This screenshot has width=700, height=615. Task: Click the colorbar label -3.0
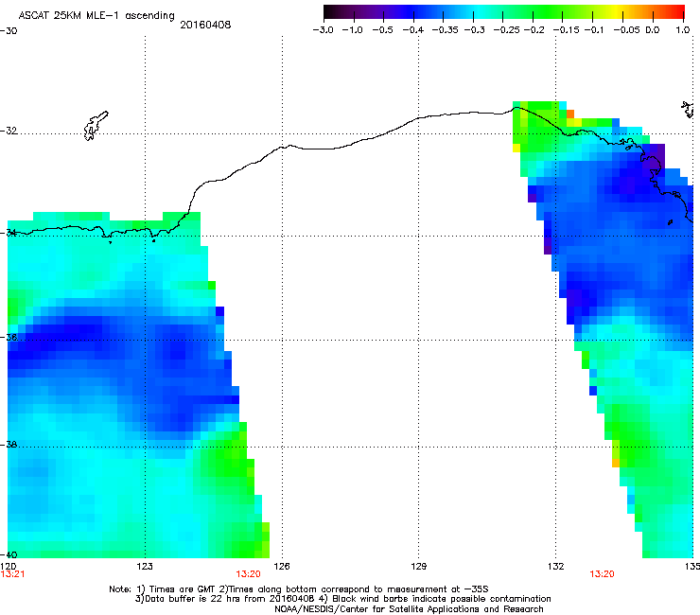pyautogui.click(x=323, y=30)
